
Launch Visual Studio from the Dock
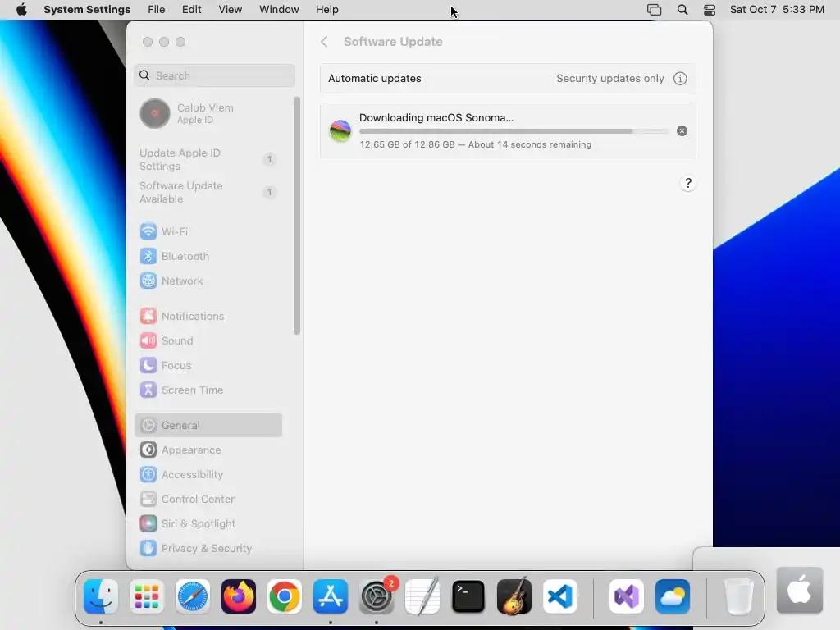click(627, 596)
